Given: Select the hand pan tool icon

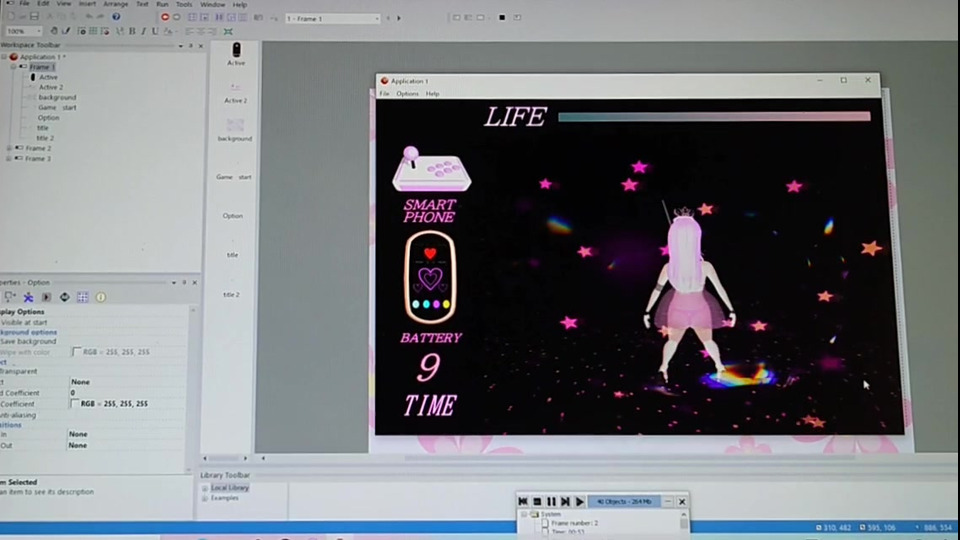Looking at the screenshot, I should pos(54,31).
